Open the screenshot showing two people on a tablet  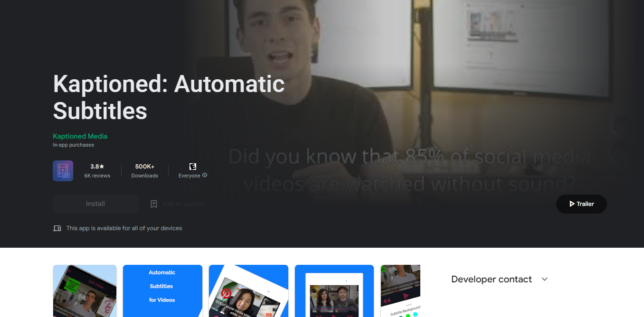coord(335,291)
